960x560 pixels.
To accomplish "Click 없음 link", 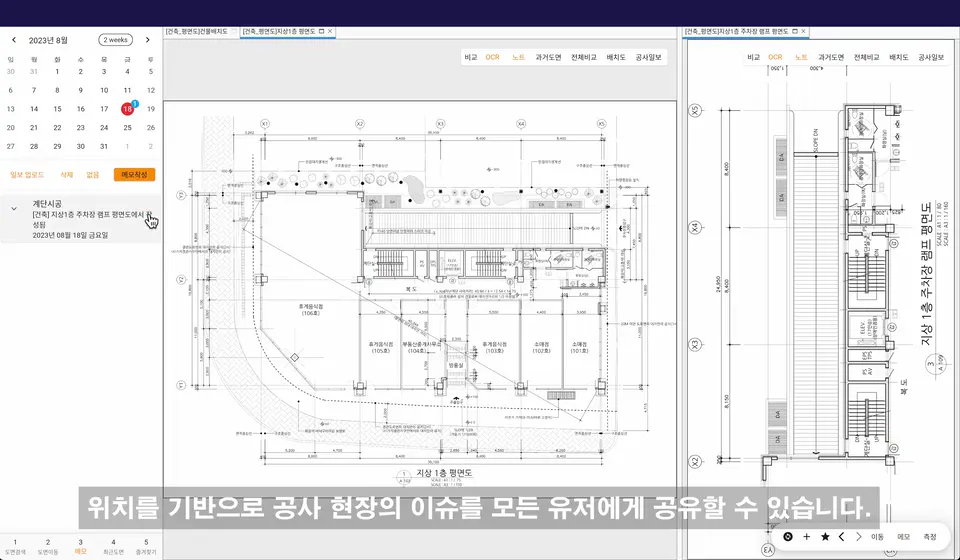I will pos(92,175).
